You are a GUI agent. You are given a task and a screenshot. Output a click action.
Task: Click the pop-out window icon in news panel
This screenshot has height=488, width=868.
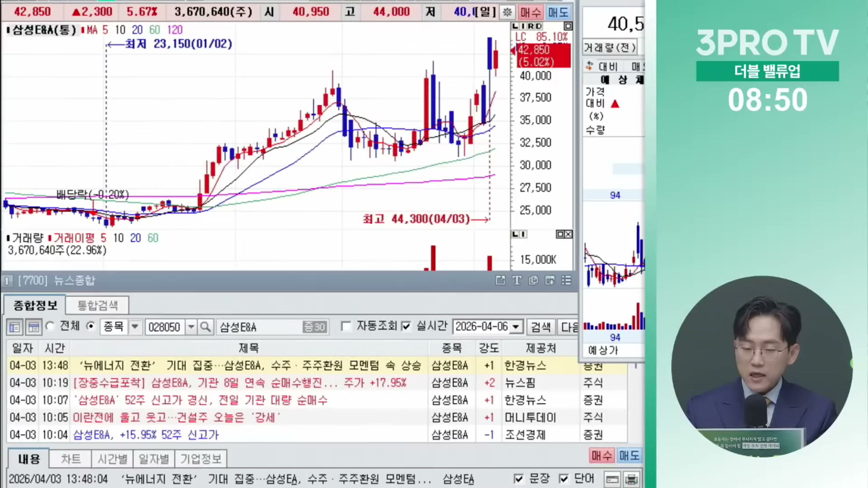pyautogui.click(x=500, y=281)
